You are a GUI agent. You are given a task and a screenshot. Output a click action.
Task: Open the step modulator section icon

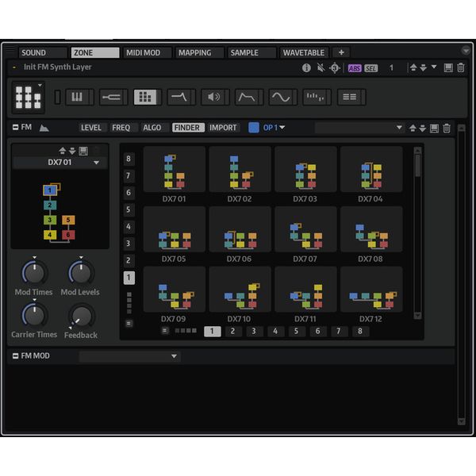[x=316, y=97]
